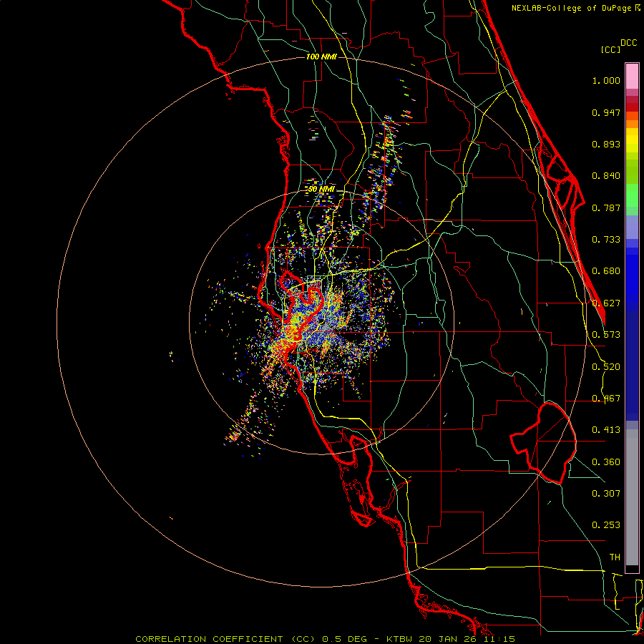Select the 0.253 legend value
The height and width of the screenshot is (644, 644).
[x=606, y=525]
